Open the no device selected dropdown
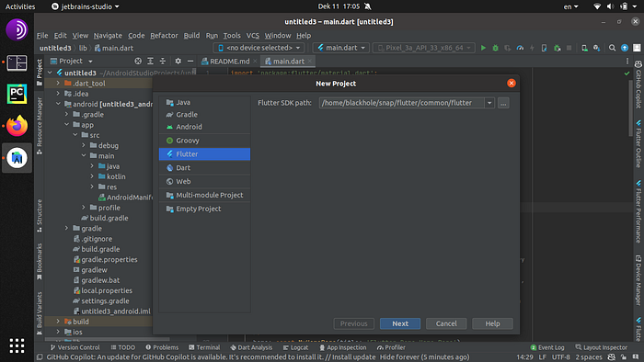The height and width of the screenshot is (362, 644). [259, 48]
